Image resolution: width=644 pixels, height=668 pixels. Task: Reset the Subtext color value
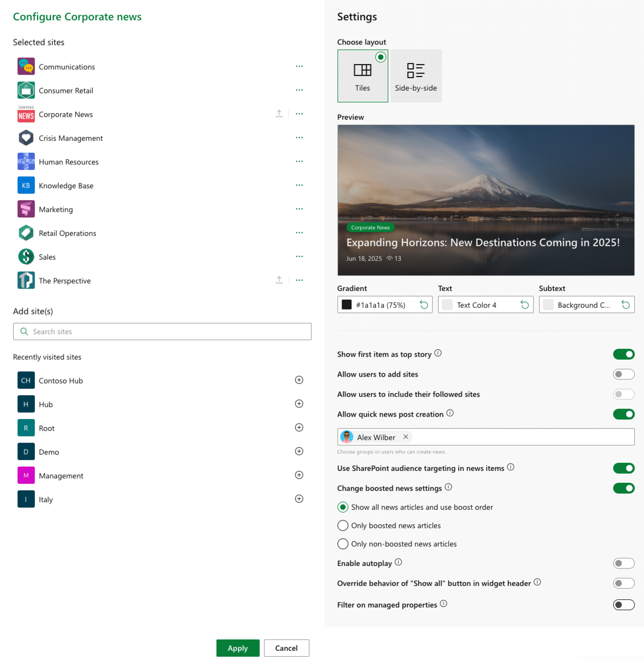pyautogui.click(x=625, y=305)
